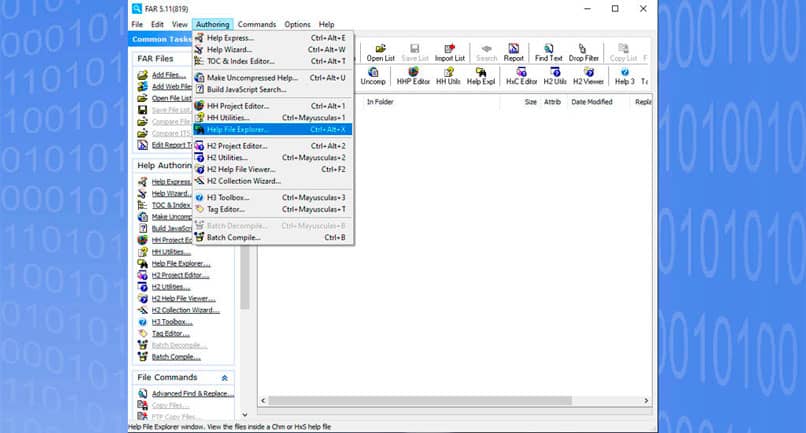Screen dimensions: 806x433
Task: Choose Help Wizard... menu entry
Action: [x=272, y=49]
